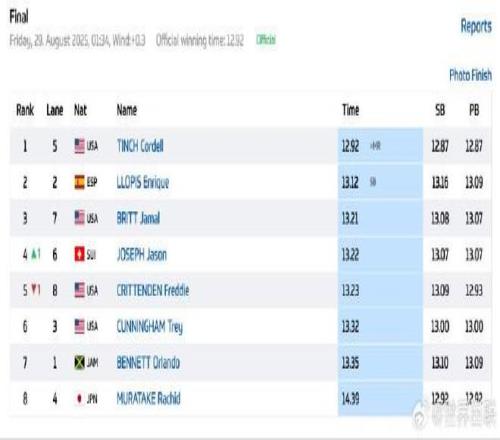Viewport: 500px width, 440px height.
Task: Open BENNETT Orlando athlete profile
Action: pos(148,362)
